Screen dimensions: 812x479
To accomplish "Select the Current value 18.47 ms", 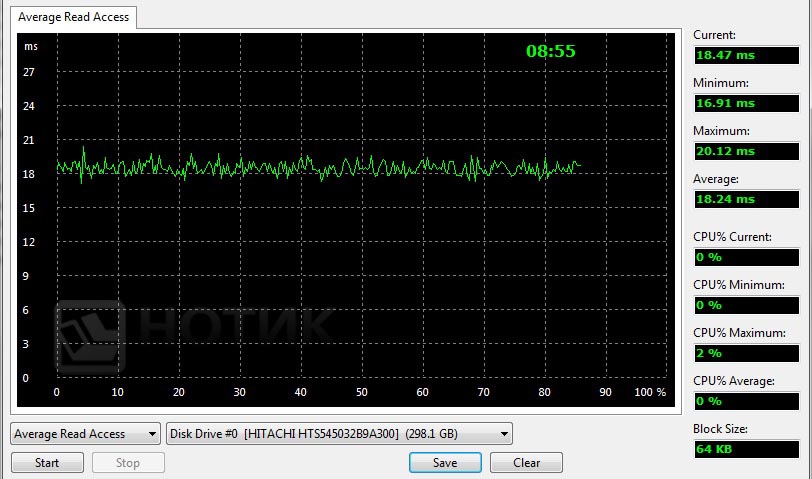I will click(747, 55).
